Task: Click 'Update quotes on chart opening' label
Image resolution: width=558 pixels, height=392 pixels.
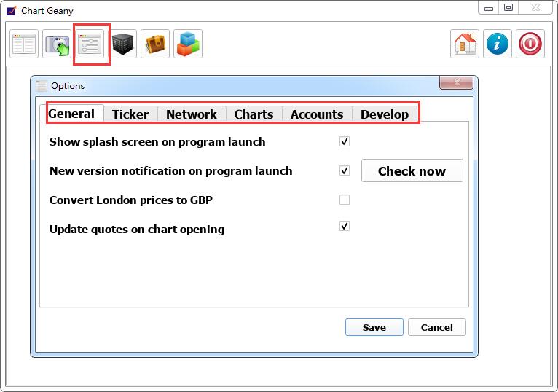Action: (x=137, y=230)
